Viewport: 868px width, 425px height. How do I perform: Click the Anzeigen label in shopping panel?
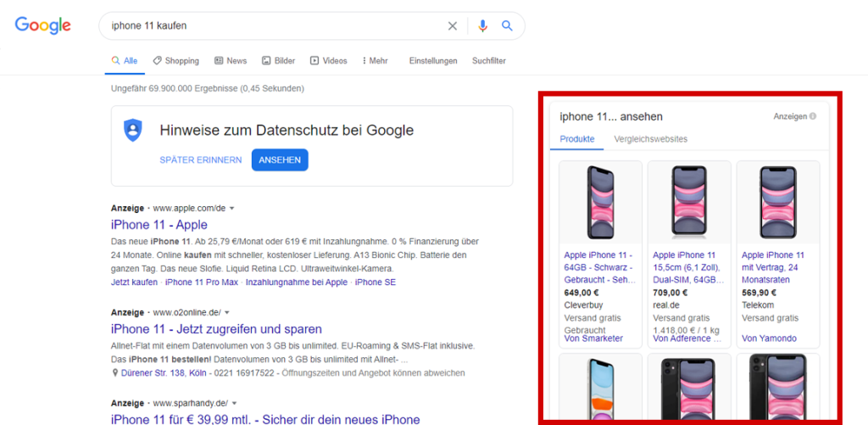click(x=791, y=117)
